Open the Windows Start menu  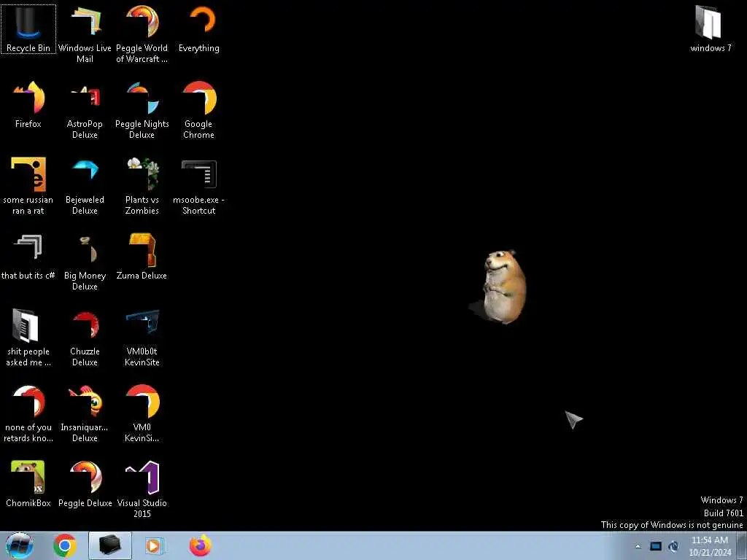[x=19, y=545]
